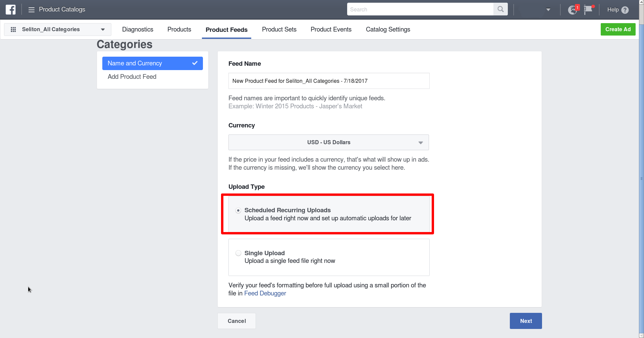Select the Single Upload option
This screenshot has width=644, height=338.
238,253
